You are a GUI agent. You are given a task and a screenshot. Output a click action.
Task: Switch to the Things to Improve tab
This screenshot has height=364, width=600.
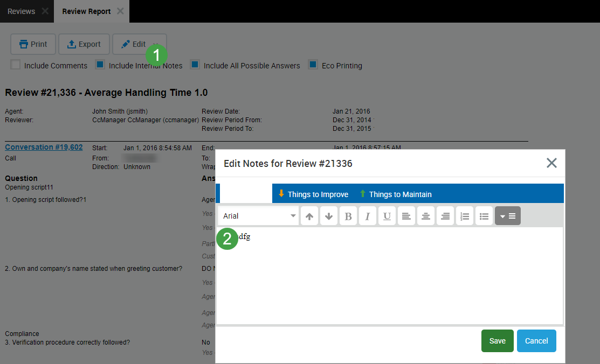(313, 194)
